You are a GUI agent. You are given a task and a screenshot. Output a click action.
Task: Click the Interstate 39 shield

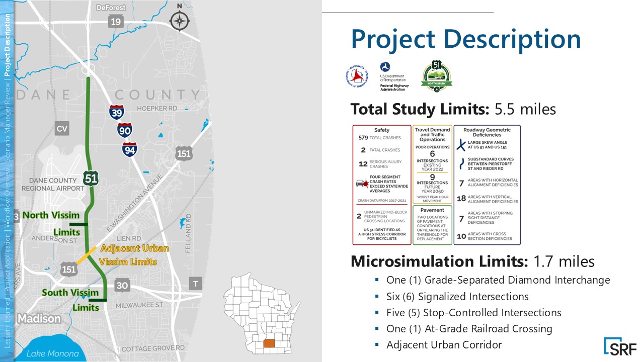coord(117,112)
